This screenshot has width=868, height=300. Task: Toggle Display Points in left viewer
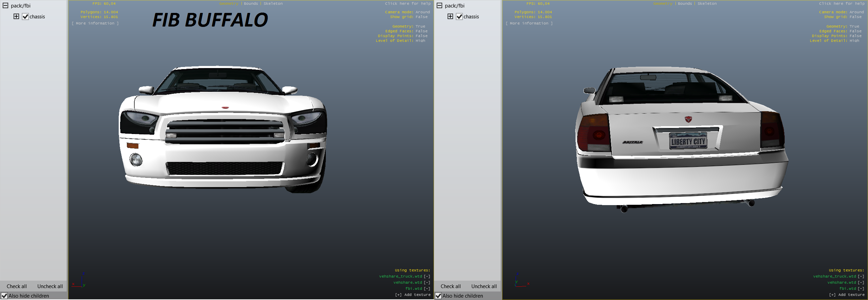coord(403,36)
